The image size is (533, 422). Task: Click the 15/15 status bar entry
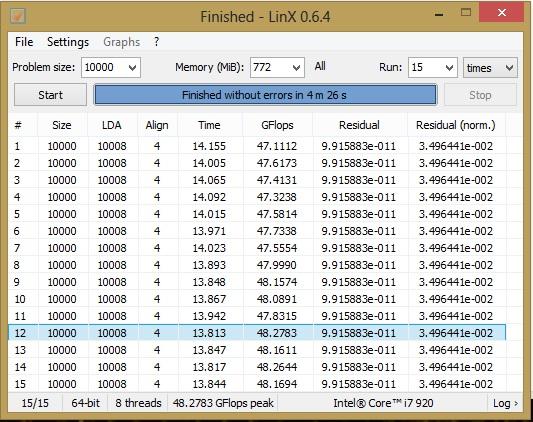pyautogui.click(x=35, y=403)
